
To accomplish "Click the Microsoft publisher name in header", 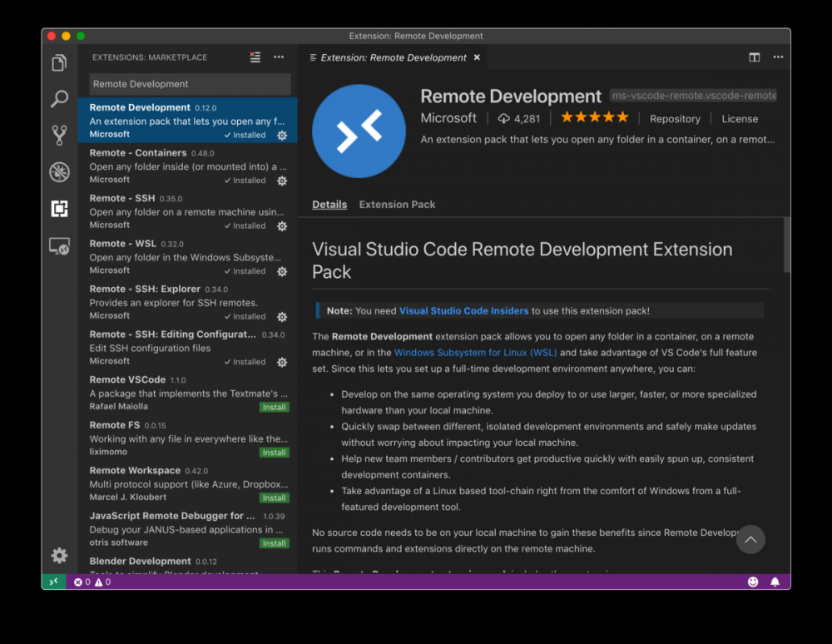I will coord(448,118).
